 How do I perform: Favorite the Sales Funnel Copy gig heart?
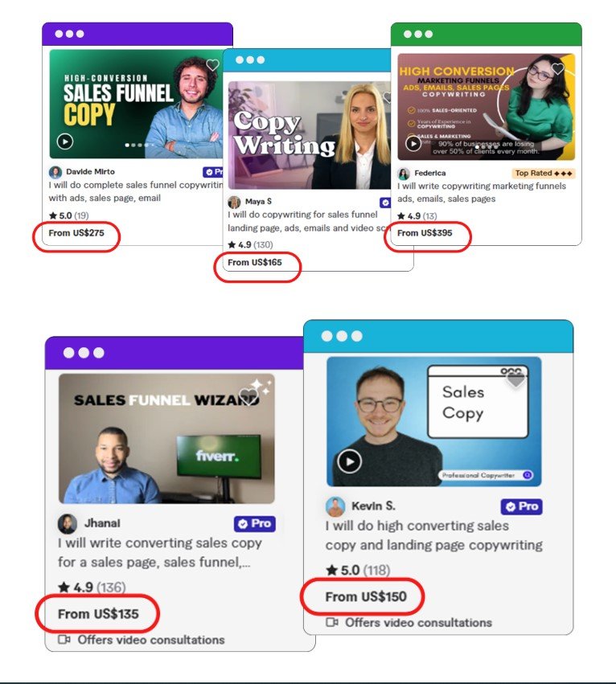[212, 65]
